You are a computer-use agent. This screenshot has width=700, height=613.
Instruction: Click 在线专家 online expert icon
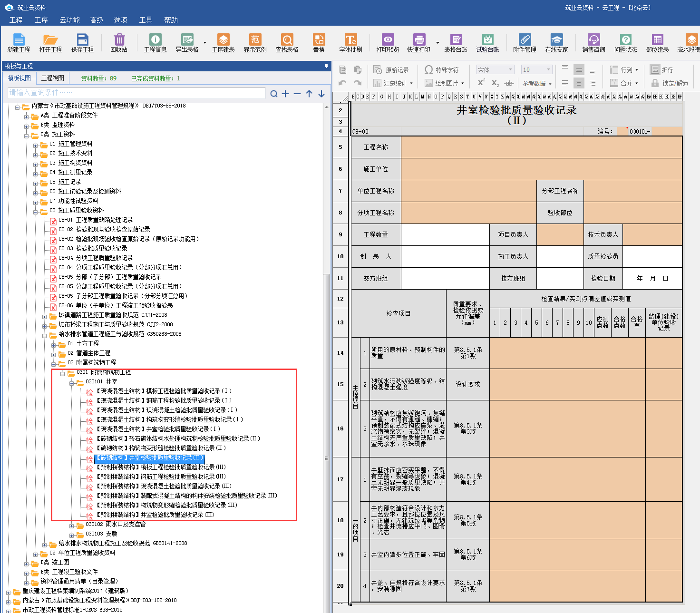[x=556, y=43]
